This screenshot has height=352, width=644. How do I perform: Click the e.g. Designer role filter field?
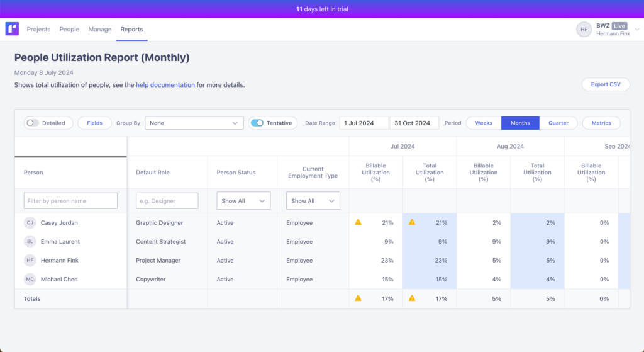point(167,201)
